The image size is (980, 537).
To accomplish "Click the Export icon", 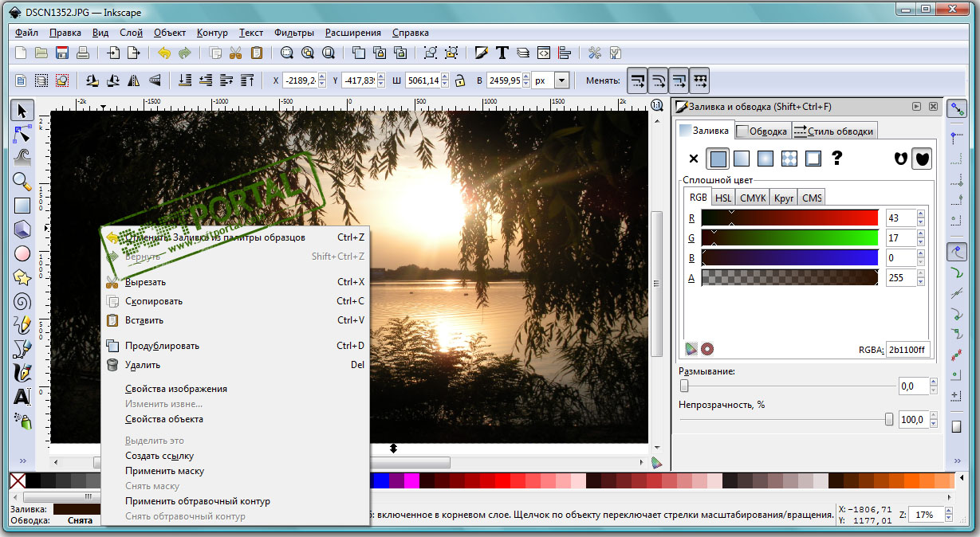I will coord(133,53).
